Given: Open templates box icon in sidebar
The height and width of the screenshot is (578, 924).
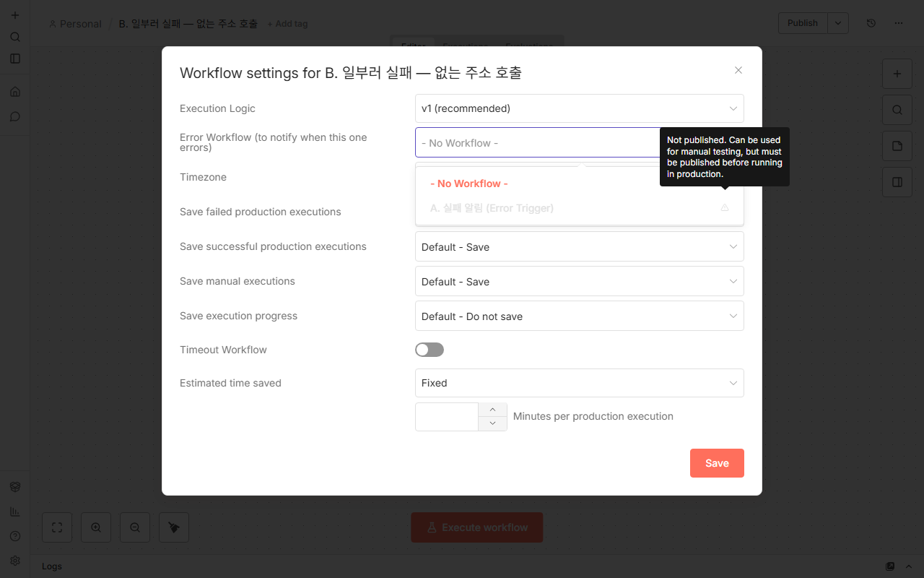Looking at the screenshot, I should click(15, 487).
